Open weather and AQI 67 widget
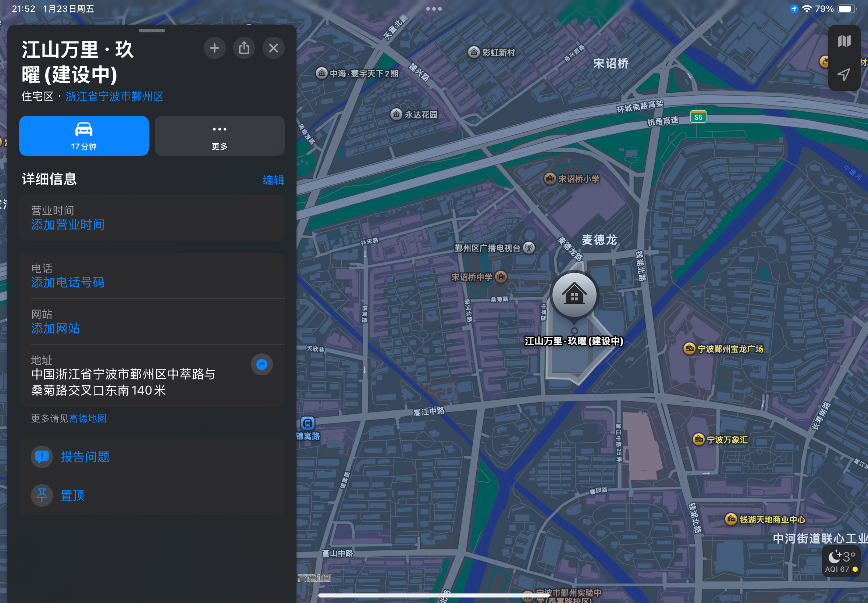 coord(841,561)
